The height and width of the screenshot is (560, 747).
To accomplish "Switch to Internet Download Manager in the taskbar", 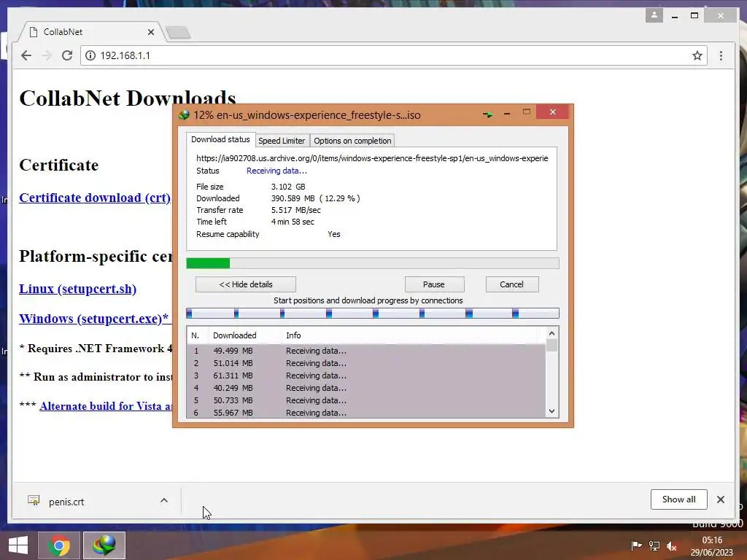I will [x=104, y=545].
